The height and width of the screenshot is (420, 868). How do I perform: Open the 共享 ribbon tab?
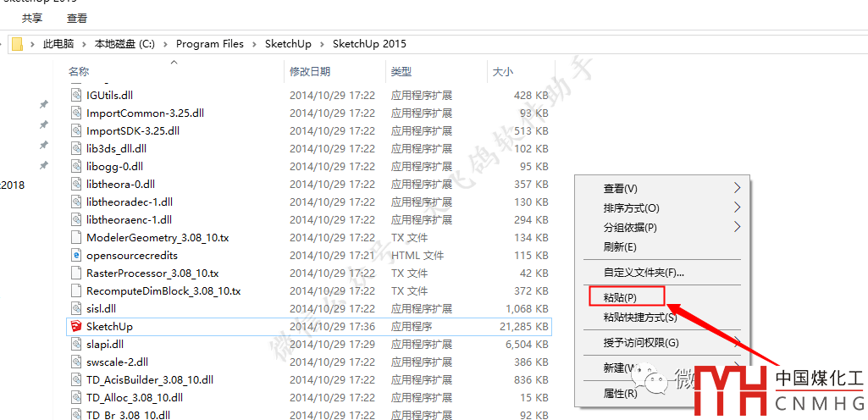pos(32,18)
